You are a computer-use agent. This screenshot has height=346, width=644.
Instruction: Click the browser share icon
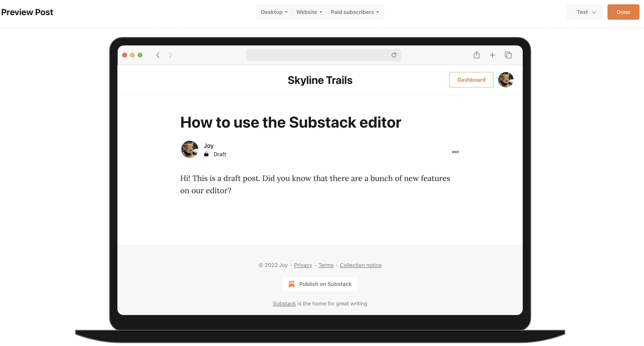tap(476, 55)
